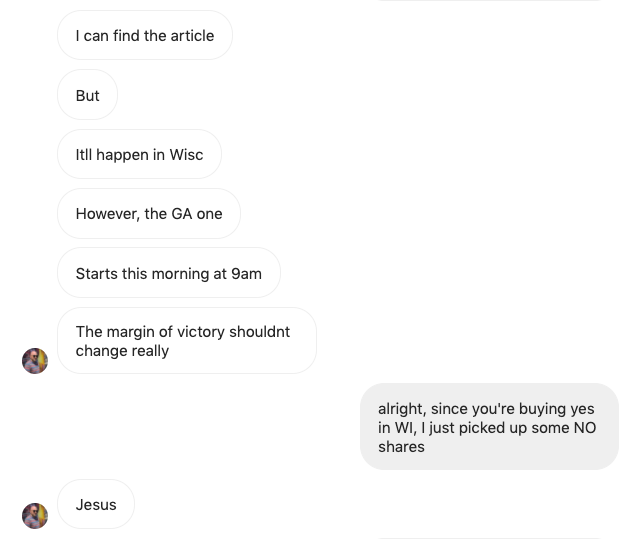The width and height of the screenshot is (628, 539).
Task: Click the partially visible bubble at the top right
Action: (x=489, y=1)
